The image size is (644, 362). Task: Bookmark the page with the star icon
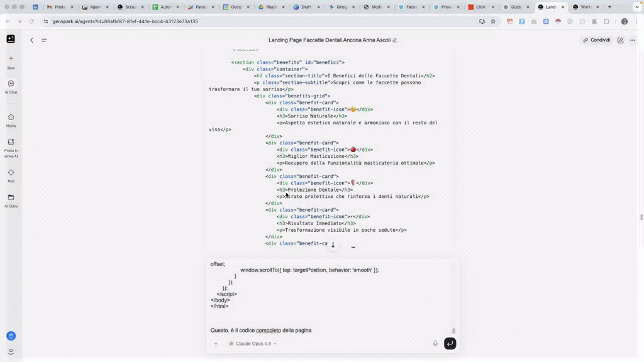click(492, 21)
